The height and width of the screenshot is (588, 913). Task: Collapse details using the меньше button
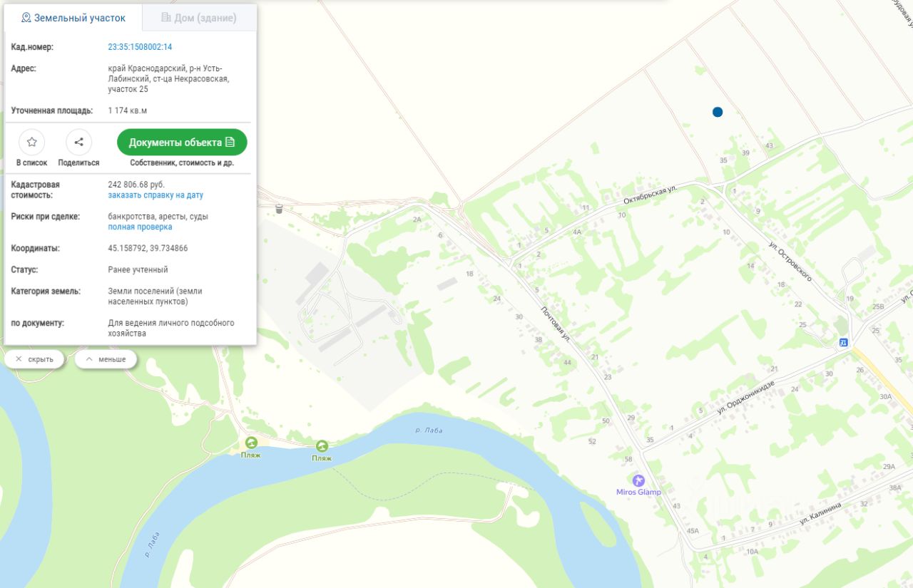click(x=106, y=359)
